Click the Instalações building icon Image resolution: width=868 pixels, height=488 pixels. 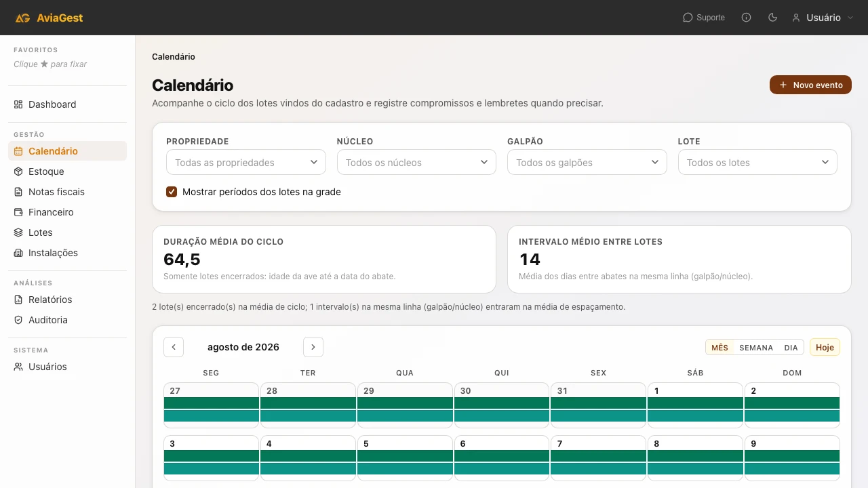tap(18, 253)
